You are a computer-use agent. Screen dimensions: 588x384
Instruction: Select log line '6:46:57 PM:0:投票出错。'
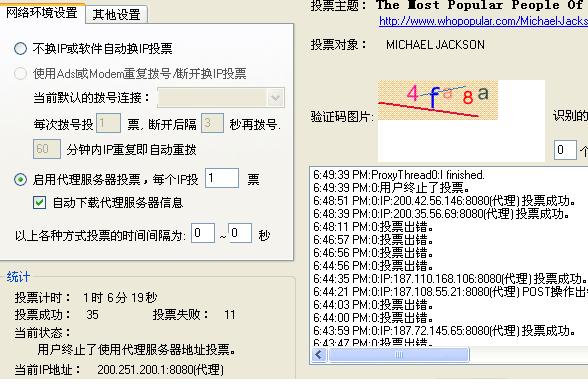click(x=374, y=240)
